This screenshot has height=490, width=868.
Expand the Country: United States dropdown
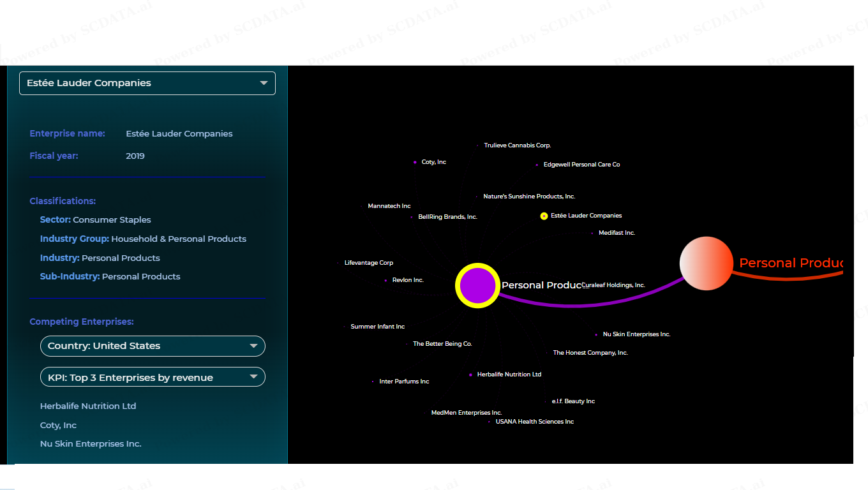coord(153,346)
